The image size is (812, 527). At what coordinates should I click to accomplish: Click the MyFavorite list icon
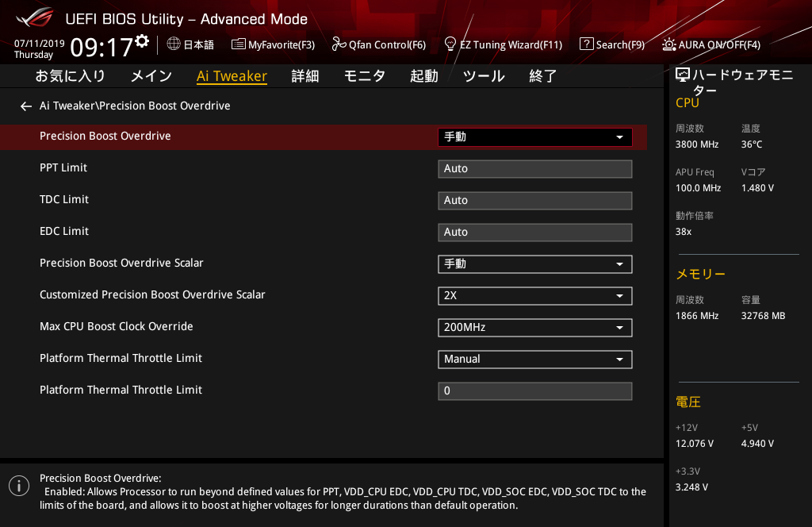(x=238, y=44)
